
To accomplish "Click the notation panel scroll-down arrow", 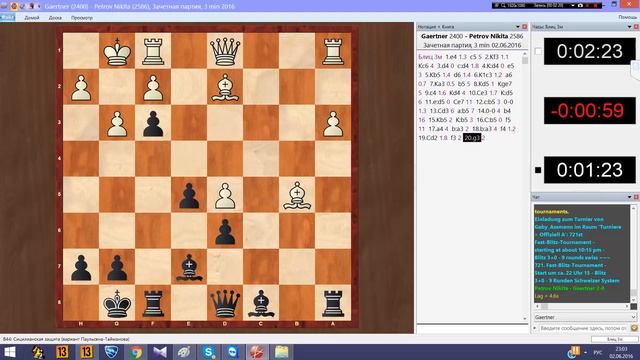I will [524, 319].
